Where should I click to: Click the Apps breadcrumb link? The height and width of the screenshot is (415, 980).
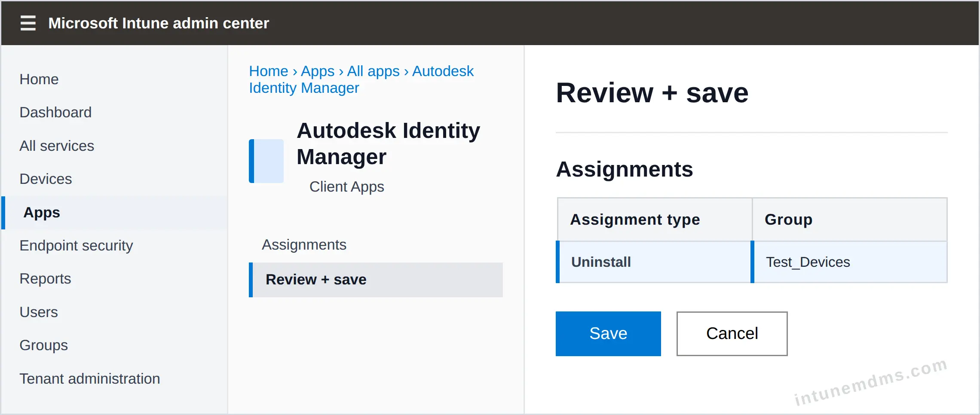point(318,71)
